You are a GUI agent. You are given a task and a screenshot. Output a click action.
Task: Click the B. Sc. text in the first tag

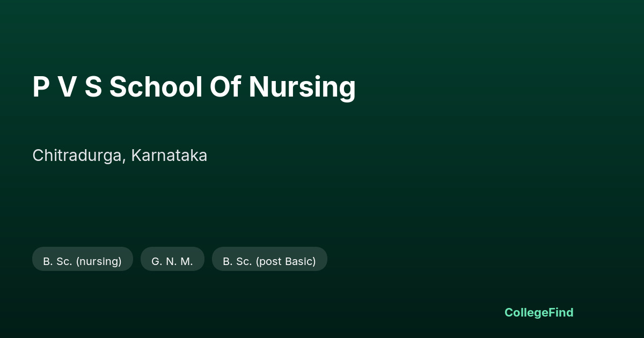(57, 261)
